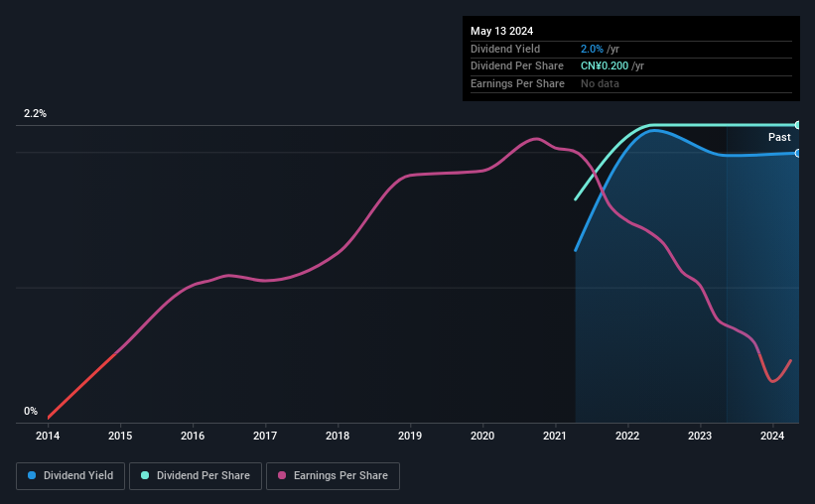The height and width of the screenshot is (504, 815).
Task: Toggle the Earnings Per Share legend button
Action: pyautogui.click(x=333, y=476)
